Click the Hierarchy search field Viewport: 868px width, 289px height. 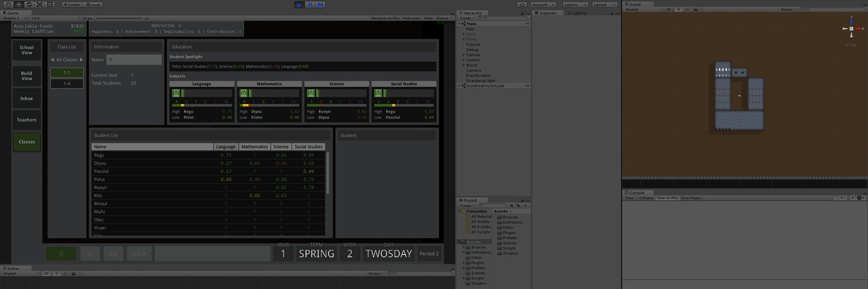[503, 18]
